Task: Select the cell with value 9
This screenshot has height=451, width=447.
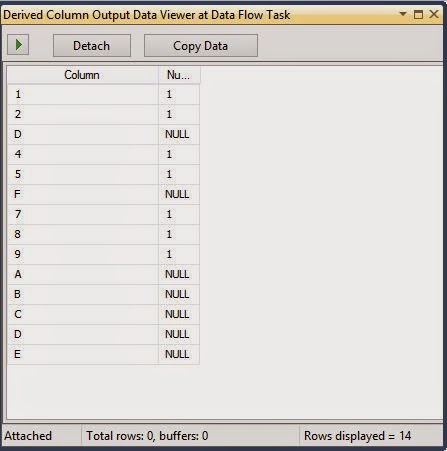Action: pos(82,254)
